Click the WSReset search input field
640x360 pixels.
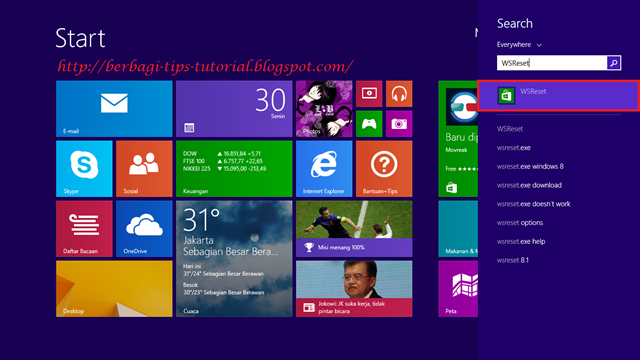[x=552, y=63]
